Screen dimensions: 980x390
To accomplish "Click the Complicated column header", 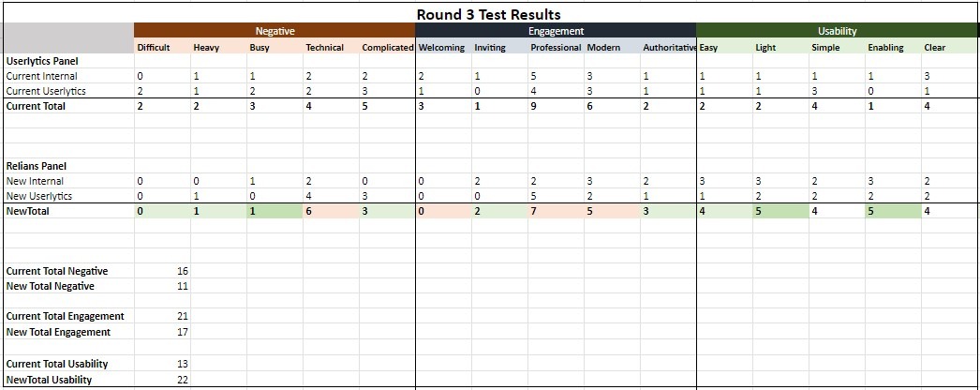I will click(x=387, y=48).
